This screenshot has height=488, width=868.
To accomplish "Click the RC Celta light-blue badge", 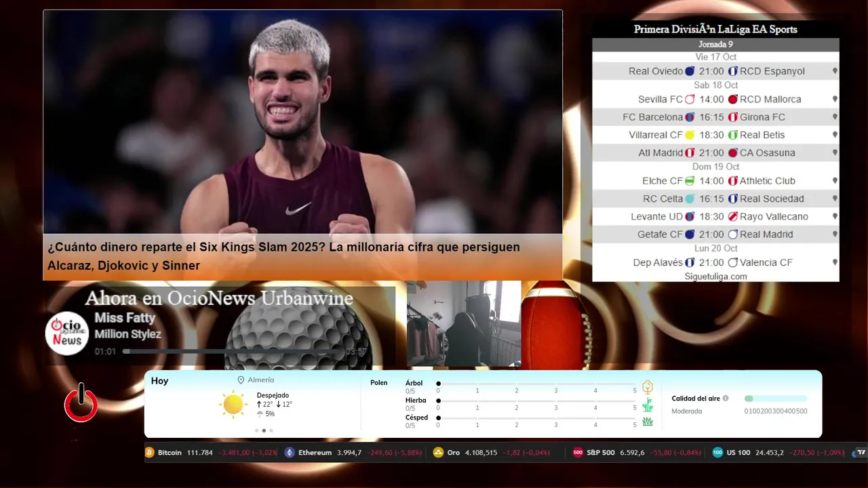I will click(x=690, y=199).
